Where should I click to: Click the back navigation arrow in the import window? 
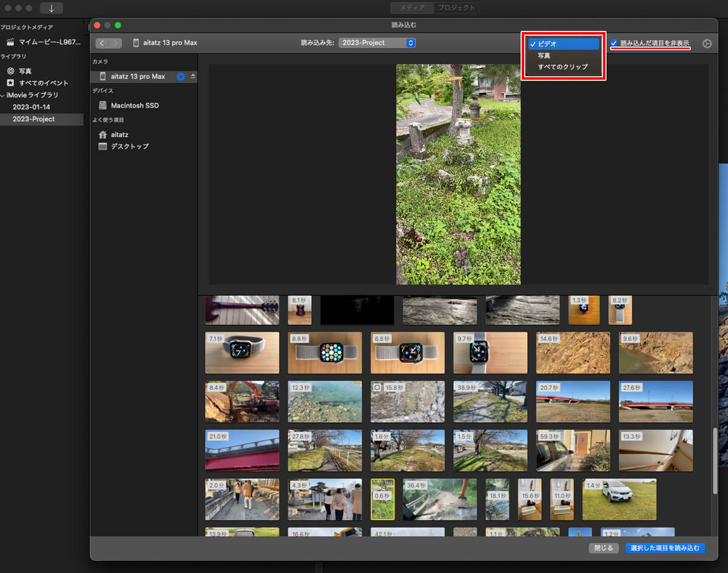(x=102, y=43)
